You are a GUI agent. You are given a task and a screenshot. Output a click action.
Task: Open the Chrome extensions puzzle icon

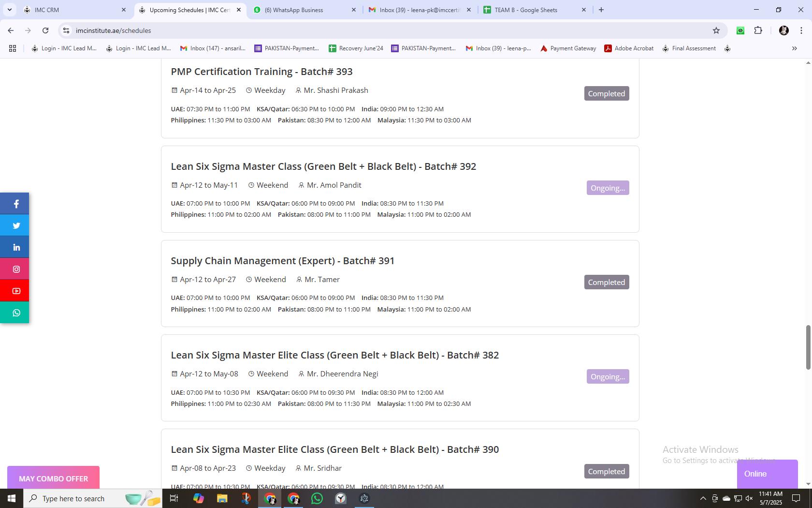pos(758,30)
